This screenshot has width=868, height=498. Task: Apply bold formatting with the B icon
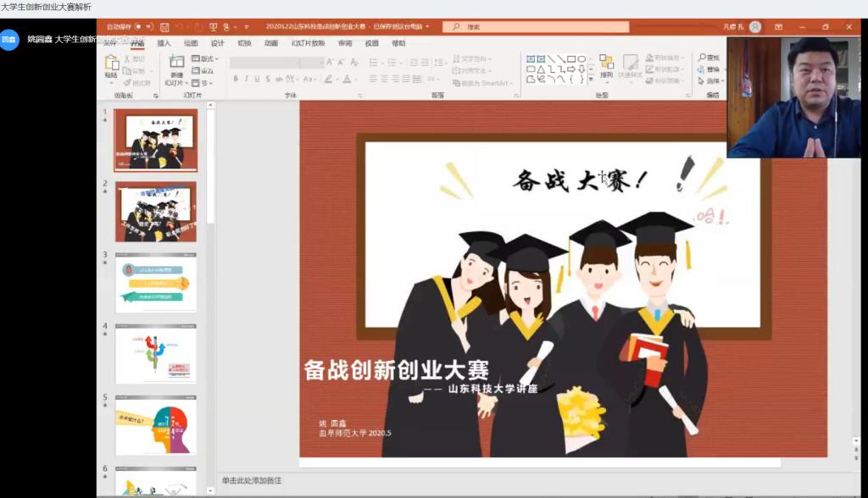tap(236, 79)
